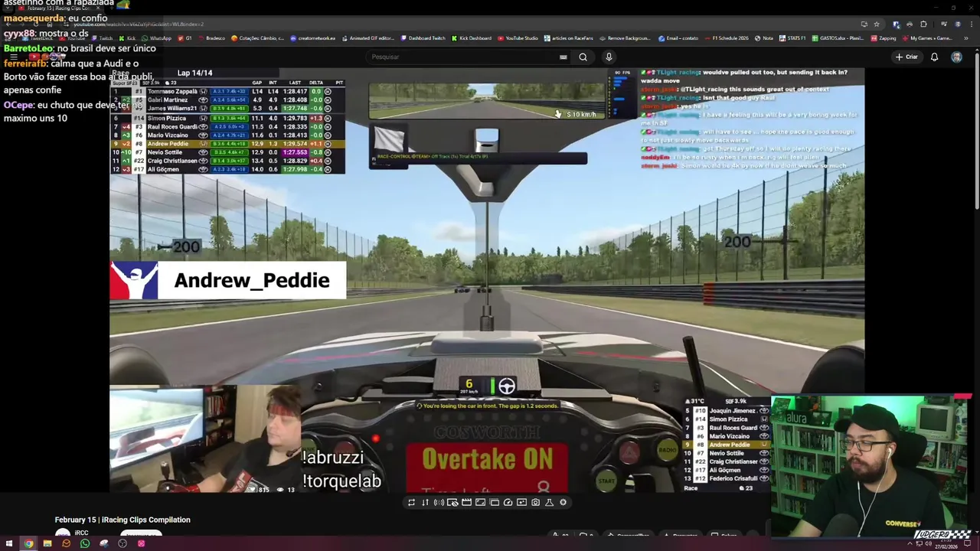Open the Remove Background bookmark
The height and width of the screenshot is (551, 980).
(625, 38)
